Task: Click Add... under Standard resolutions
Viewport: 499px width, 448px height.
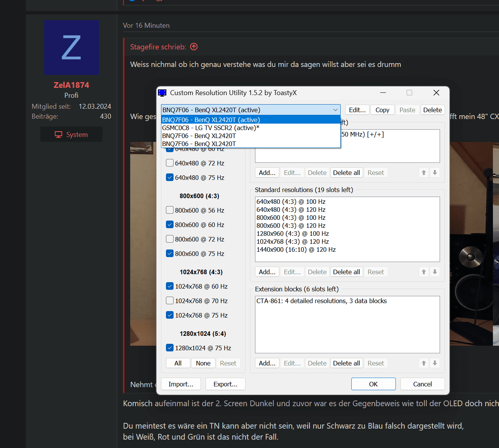Action: [x=267, y=272]
